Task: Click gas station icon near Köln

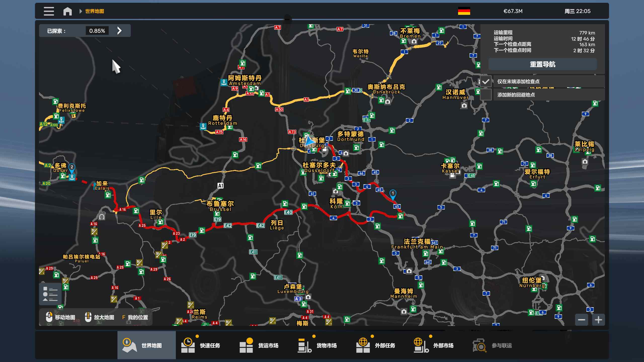Action: [x=347, y=203]
